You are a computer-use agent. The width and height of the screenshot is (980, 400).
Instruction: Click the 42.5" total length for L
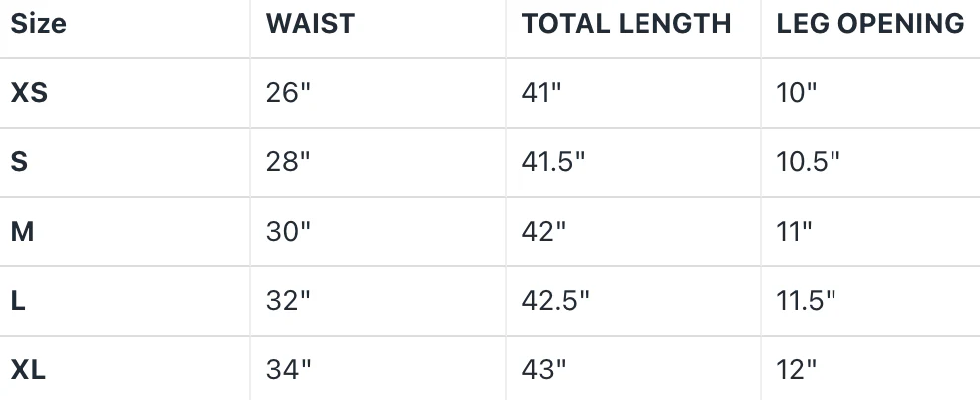pos(555,301)
